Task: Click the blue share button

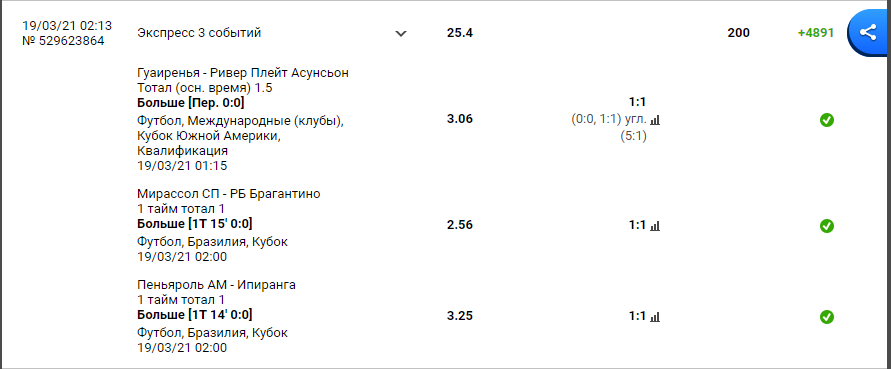Action: (x=868, y=32)
